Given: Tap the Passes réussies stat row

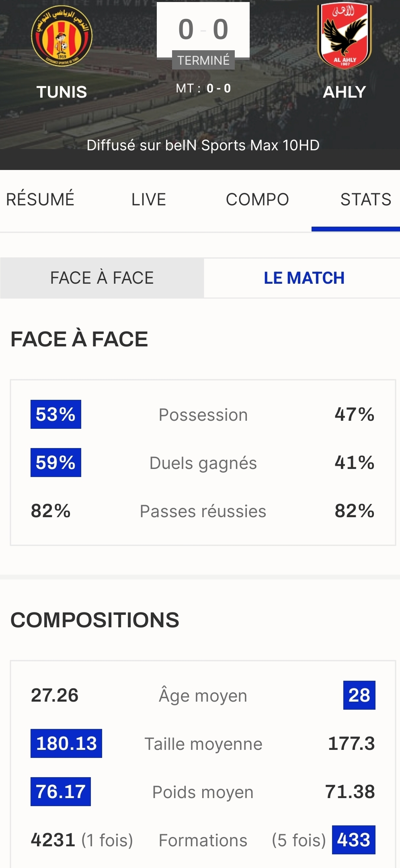Looking at the screenshot, I should (203, 512).
